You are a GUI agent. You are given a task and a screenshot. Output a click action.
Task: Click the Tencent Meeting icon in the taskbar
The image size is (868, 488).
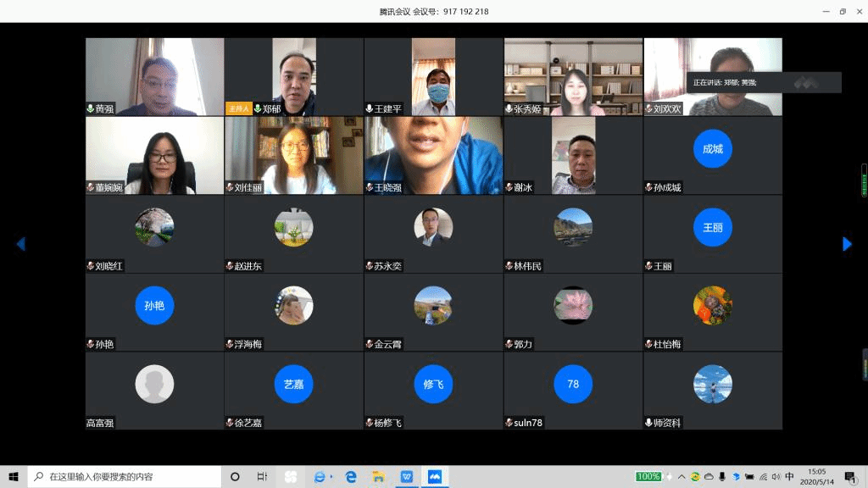435,477
